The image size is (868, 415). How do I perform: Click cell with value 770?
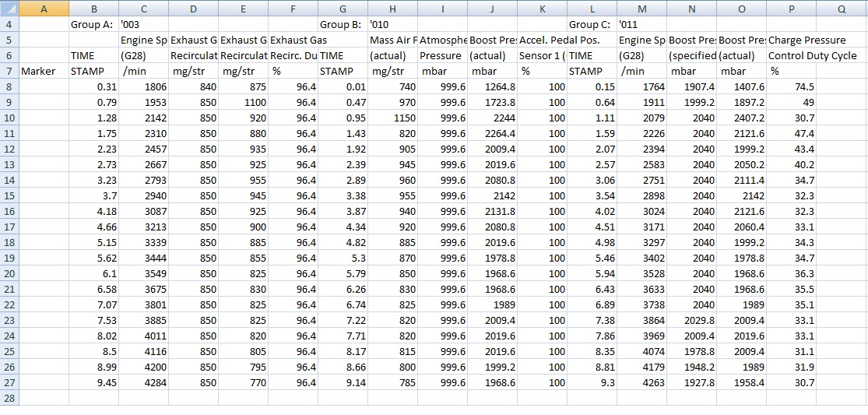pyautogui.click(x=243, y=382)
